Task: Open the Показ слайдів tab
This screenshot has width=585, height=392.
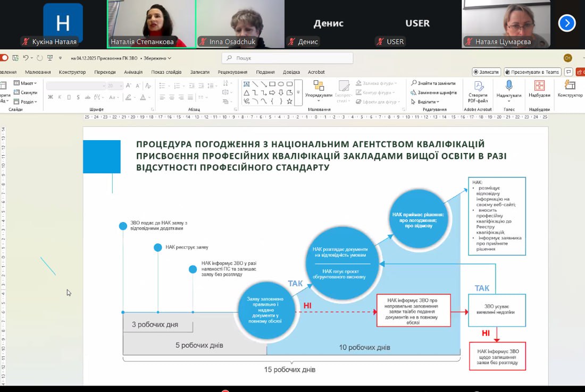Action: pos(166,72)
